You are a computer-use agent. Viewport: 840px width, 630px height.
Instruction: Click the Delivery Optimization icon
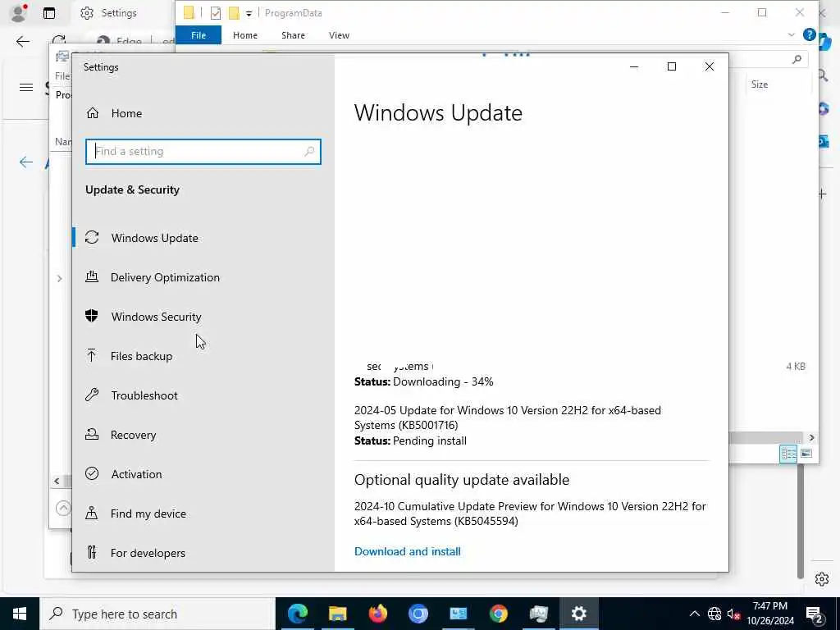[92, 276]
